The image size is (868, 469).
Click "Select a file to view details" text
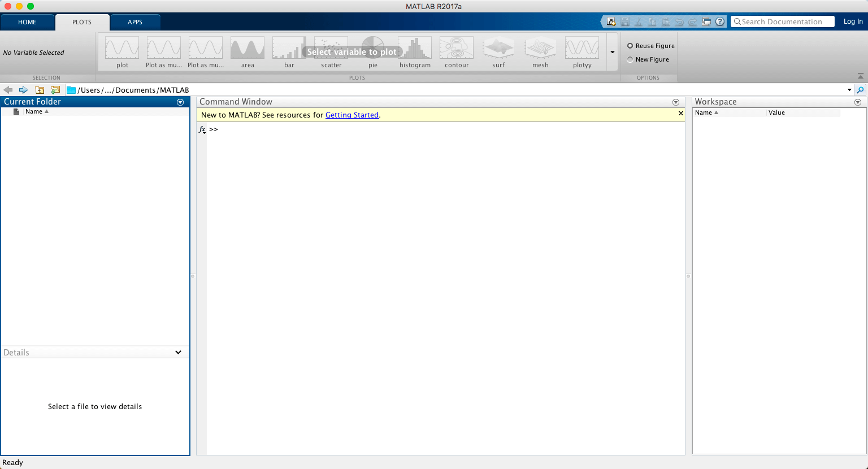pos(95,406)
